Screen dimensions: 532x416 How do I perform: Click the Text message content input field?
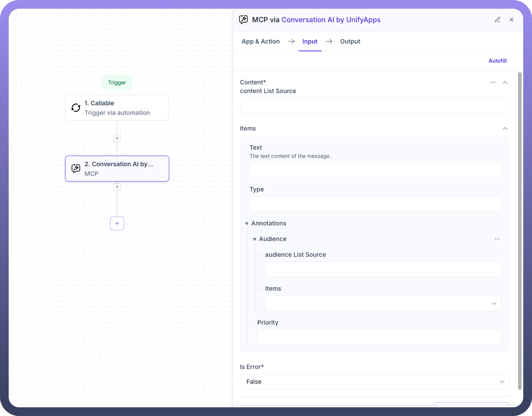tap(375, 170)
